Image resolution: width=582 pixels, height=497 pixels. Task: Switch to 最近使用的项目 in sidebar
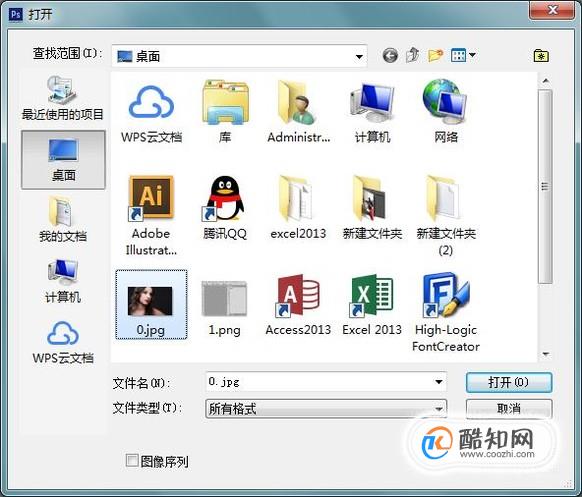(x=63, y=98)
